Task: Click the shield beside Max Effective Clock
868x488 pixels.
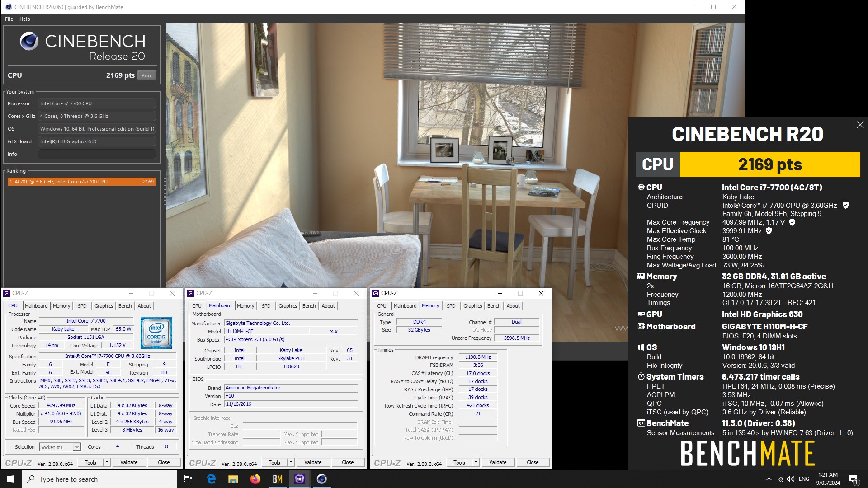Action: click(x=769, y=230)
